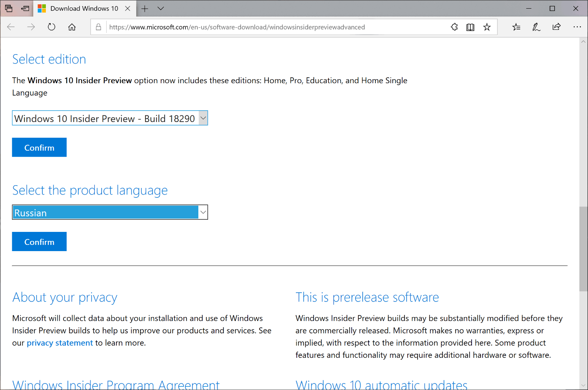Refresh the Download Windows 10 page
The image size is (588, 390).
[51, 27]
